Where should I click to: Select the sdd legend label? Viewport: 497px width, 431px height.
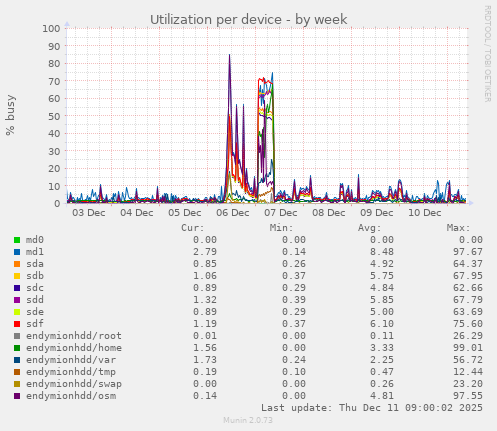[x=35, y=300]
